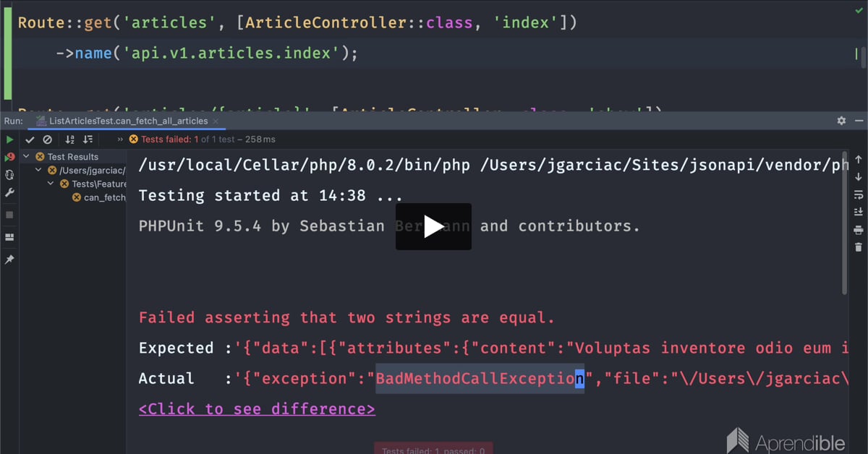
Task: Select the can_fetch test row
Action: click(73, 198)
